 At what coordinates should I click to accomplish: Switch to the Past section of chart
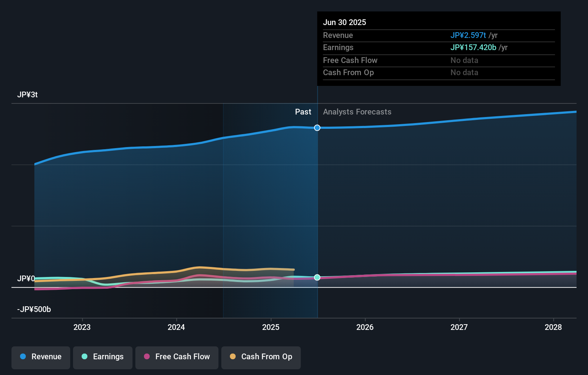[303, 112]
